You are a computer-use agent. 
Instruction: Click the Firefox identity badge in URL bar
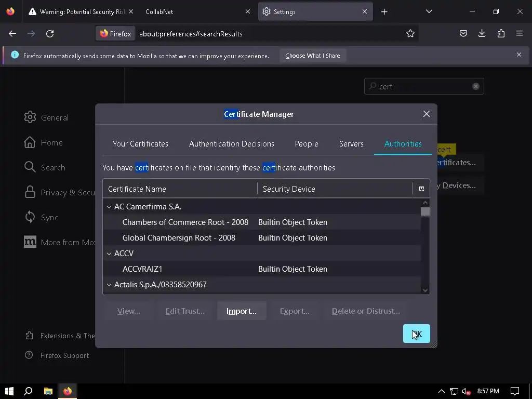[x=115, y=34]
